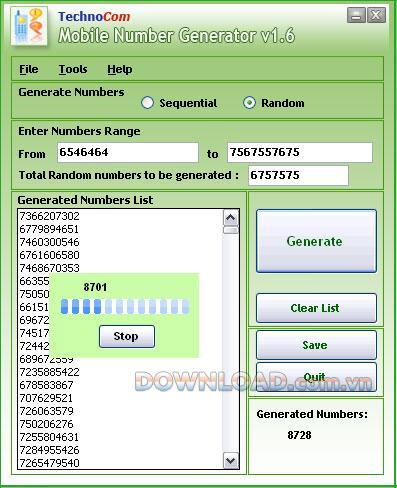Open the File menu
397x488 pixels.
click(x=29, y=69)
